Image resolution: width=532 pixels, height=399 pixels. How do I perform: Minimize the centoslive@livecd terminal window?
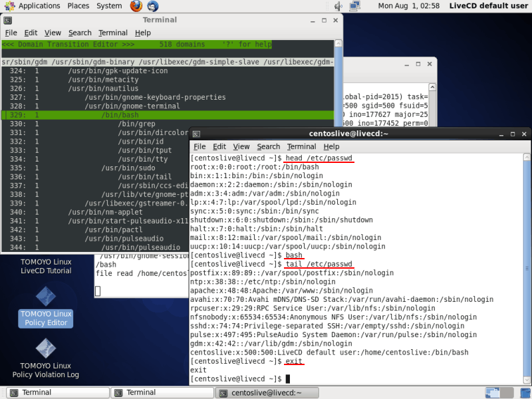501,134
